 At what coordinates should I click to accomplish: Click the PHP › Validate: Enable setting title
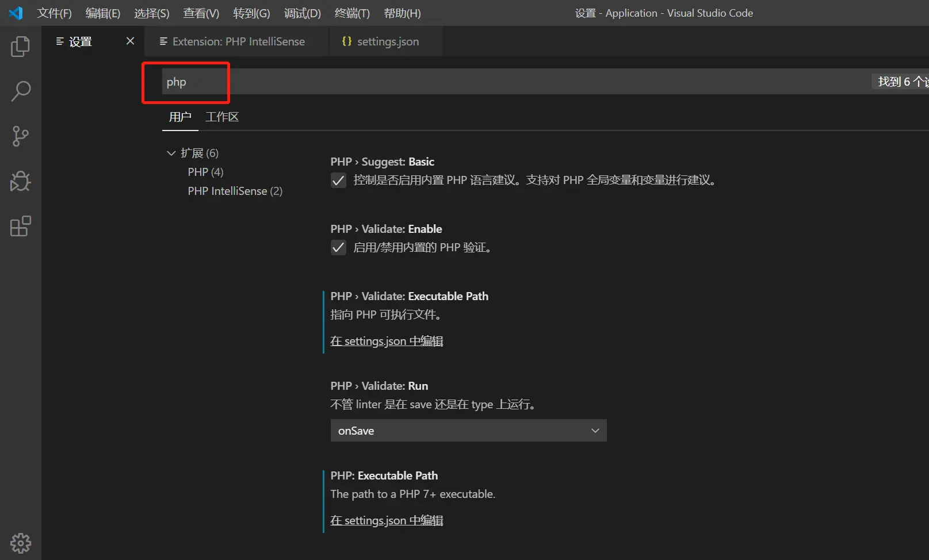386,229
